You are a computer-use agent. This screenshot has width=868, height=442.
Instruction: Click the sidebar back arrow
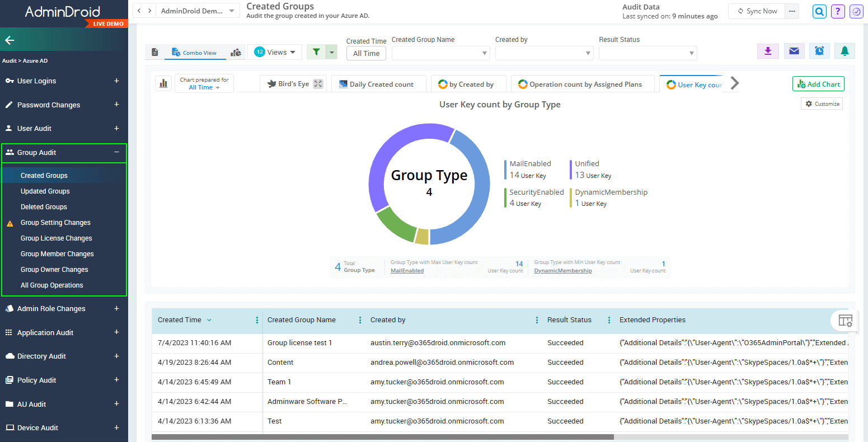point(10,40)
